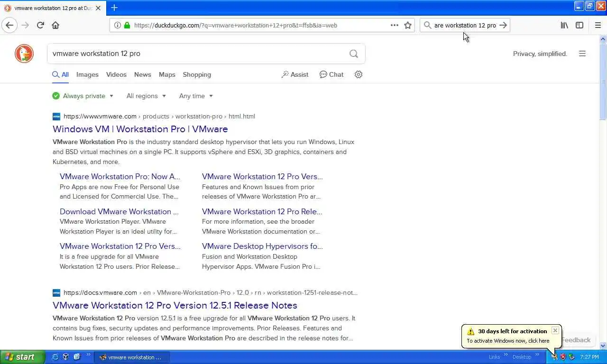Click Privacy, simplified. link
The image size is (607, 364).
coord(540,54)
